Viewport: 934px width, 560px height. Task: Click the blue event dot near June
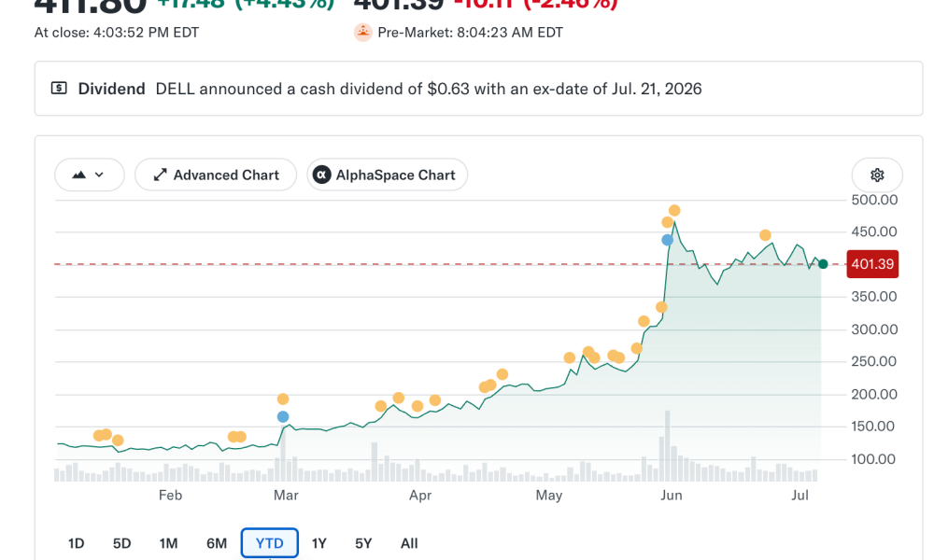667,240
